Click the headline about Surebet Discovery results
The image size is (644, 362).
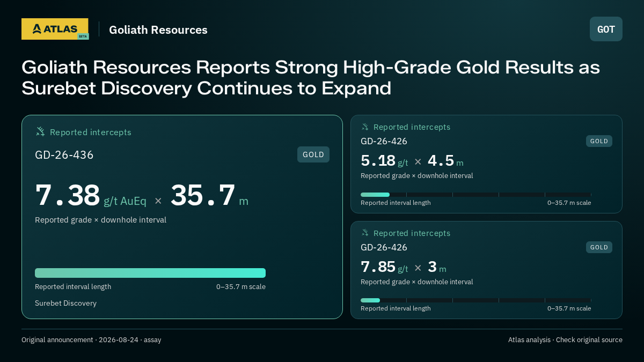click(311, 78)
